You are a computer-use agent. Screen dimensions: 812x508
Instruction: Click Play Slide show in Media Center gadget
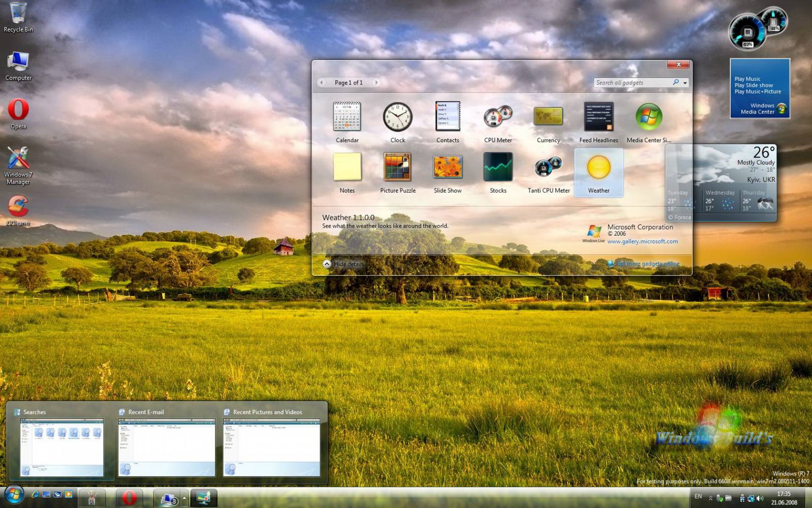(754, 85)
